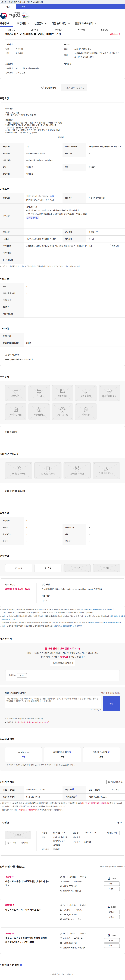Click the 관심정보 등록 heart button
125x980 pixels.
pos(48,88)
